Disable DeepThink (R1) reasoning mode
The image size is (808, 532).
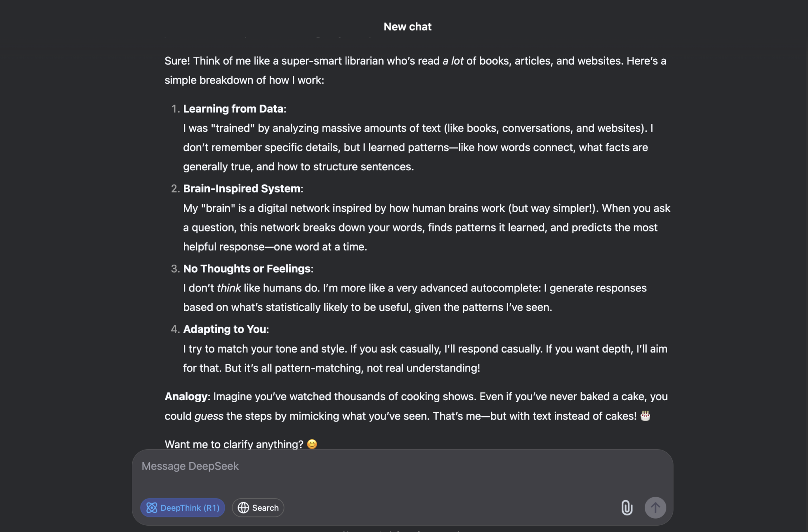point(183,508)
